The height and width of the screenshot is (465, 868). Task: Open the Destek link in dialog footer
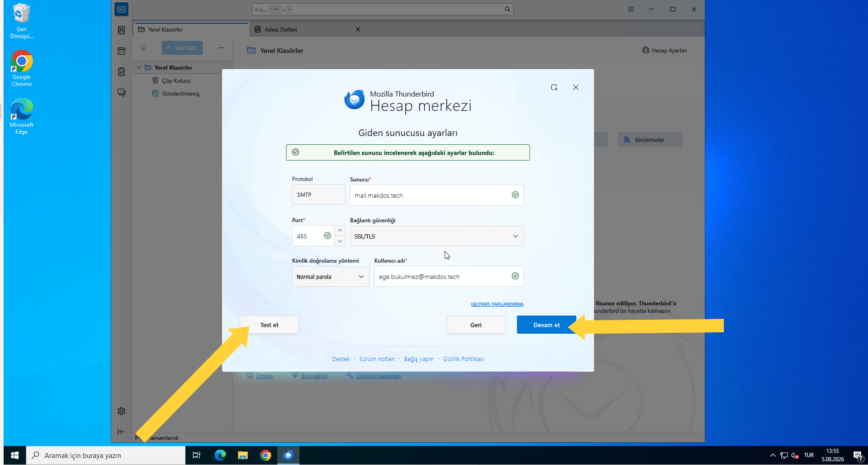tap(341, 359)
